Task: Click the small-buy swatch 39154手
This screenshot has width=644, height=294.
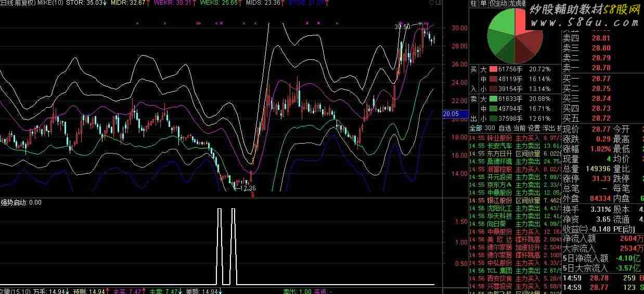Action: tap(493, 89)
